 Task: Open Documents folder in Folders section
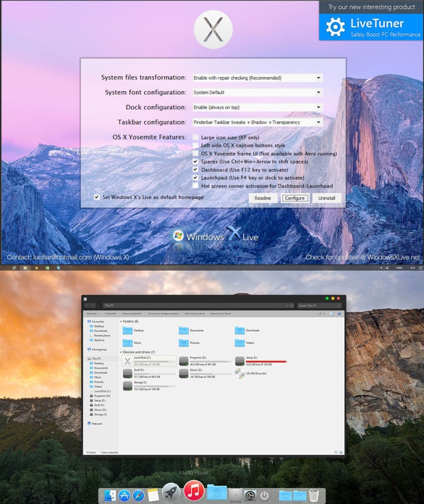click(191, 331)
